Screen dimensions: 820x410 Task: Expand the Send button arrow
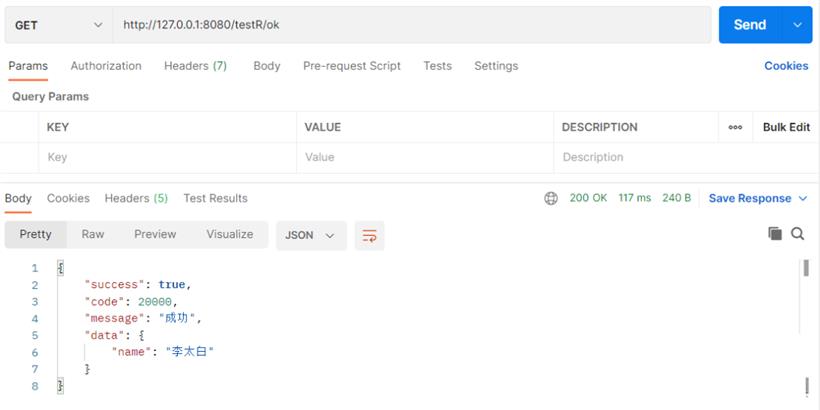797,25
